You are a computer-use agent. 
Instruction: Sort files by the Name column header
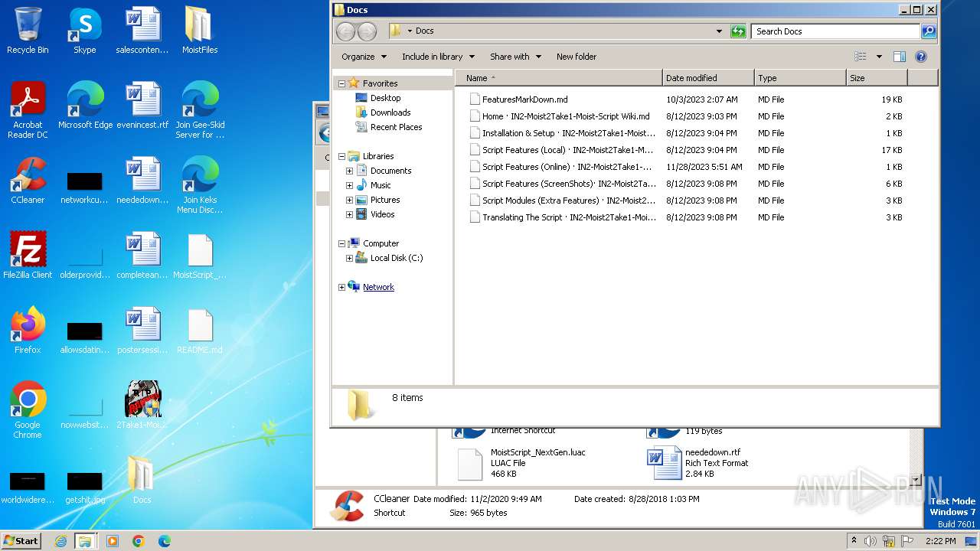click(559, 78)
